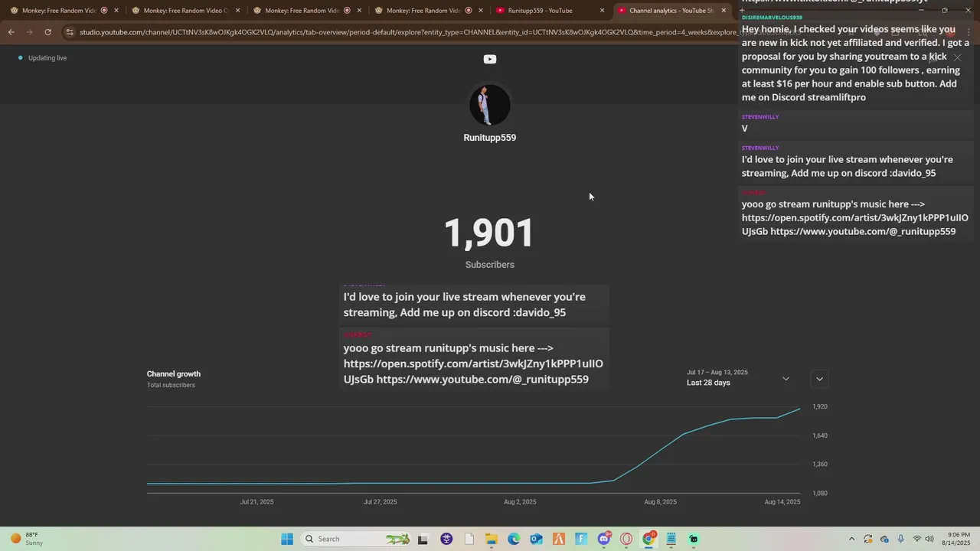Image resolution: width=980 pixels, height=551 pixels.
Task: Click the Total subscribers chart subtitle
Action: [x=171, y=385]
